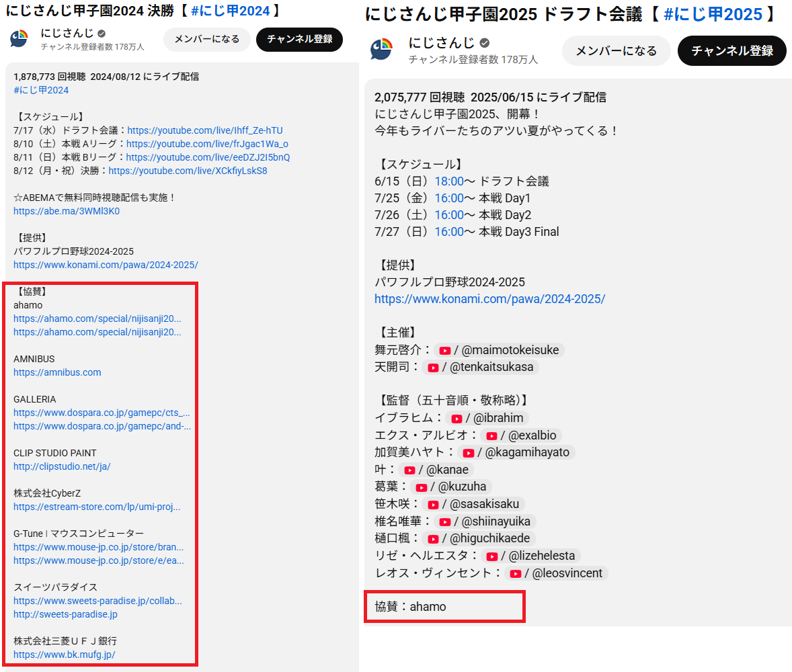This screenshot has width=792, height=672.
Task: Click the YouTube icon beside @kagamihayato
Action: (x=468, y=453)
